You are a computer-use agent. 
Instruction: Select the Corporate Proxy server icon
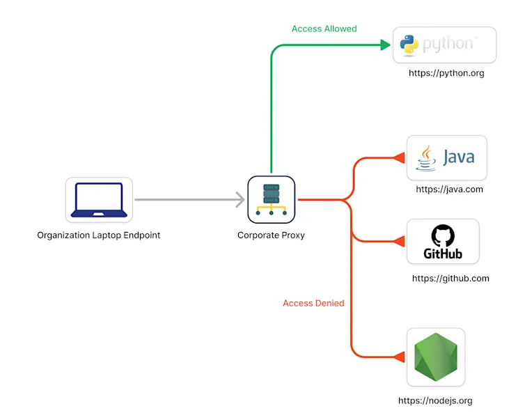click(272, 200)
